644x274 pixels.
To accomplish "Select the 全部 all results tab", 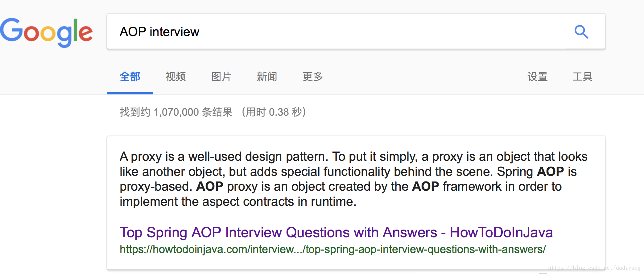I will coord(130,77).
